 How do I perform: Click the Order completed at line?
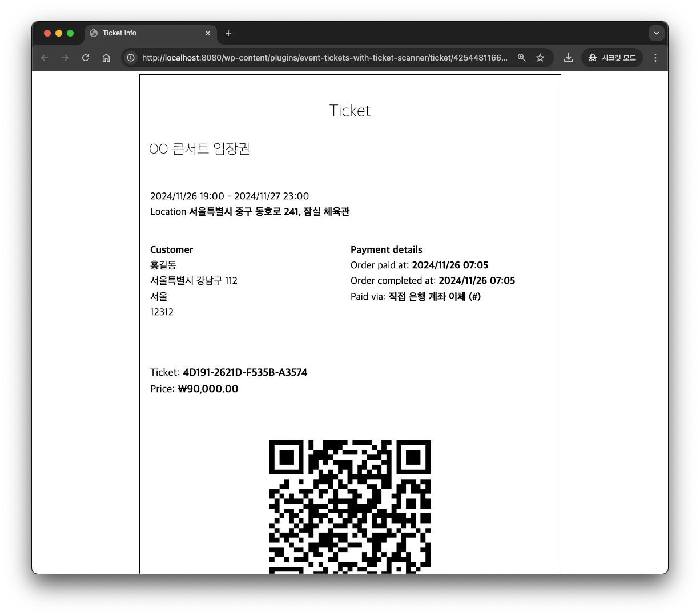pos(433,280)
